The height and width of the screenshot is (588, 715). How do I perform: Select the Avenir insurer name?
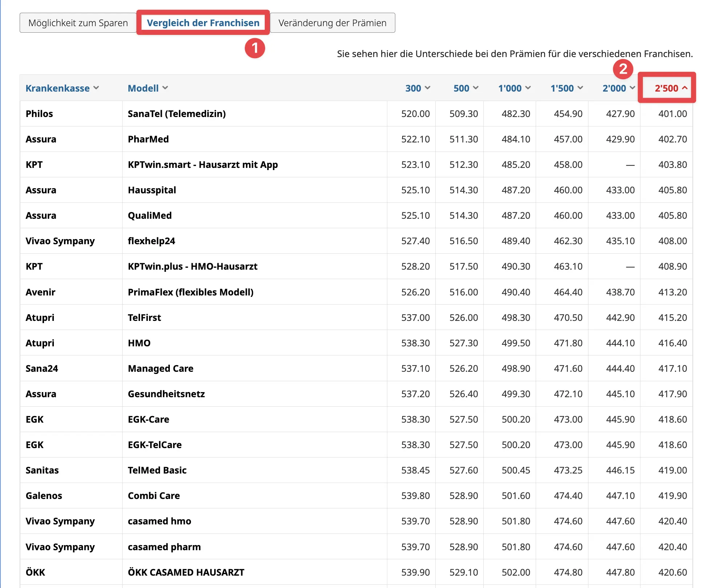40,292
